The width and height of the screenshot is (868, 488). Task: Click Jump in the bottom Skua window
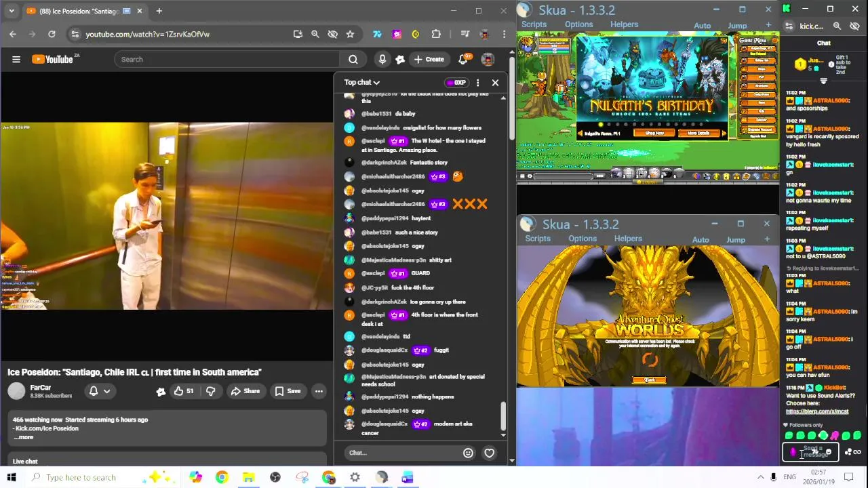click(x=736, y=240)
